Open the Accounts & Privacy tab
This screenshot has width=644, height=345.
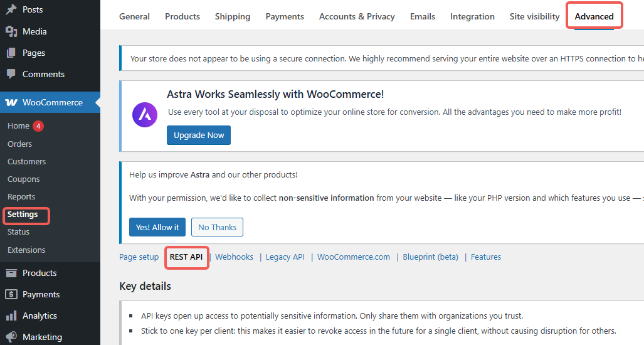click(357, 16)
